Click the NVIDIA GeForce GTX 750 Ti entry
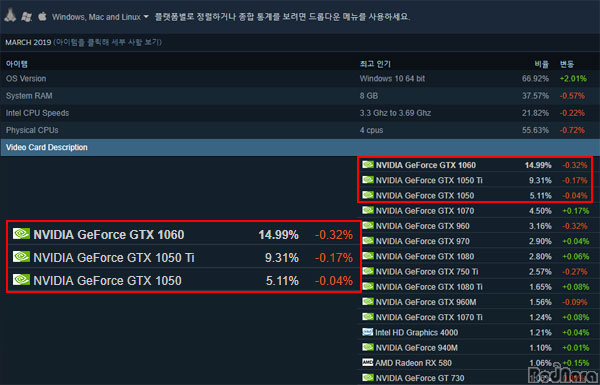This screenshot has width=600, height=385. (x=476, y=271)
